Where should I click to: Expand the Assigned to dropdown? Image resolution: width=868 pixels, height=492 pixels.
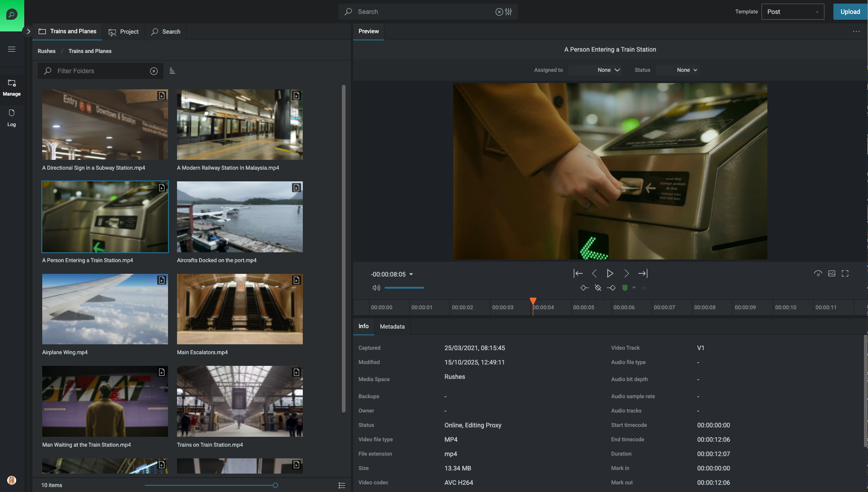[608, 70]
